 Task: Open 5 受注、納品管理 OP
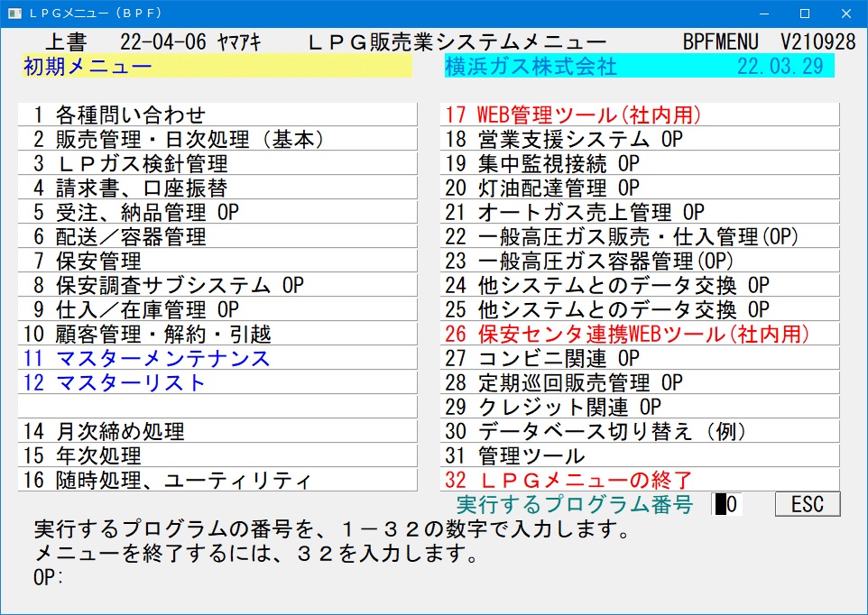[217, 212]
